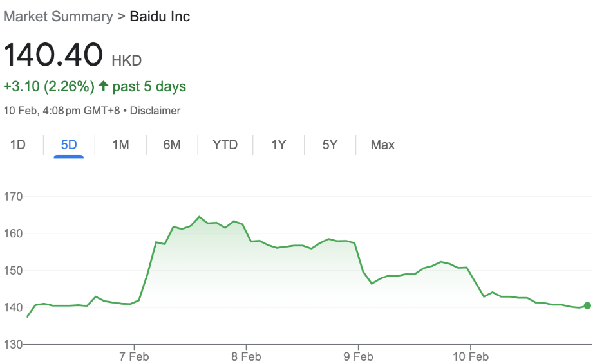595x364 pixels.
Task: Click the 7 Feb date marker
Action: 134,357
